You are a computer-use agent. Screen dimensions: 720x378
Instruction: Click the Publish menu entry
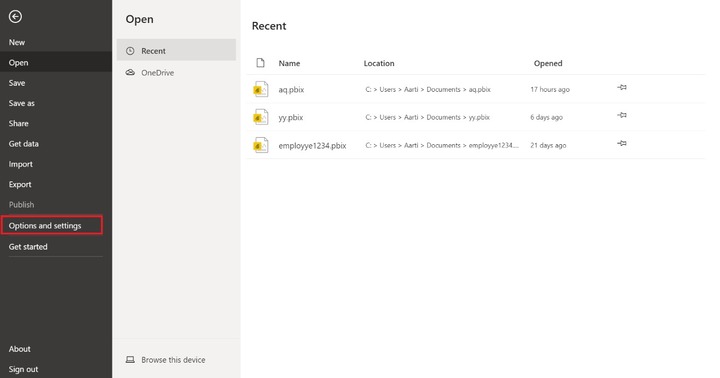pyautogui.click(x=22, y=205)
